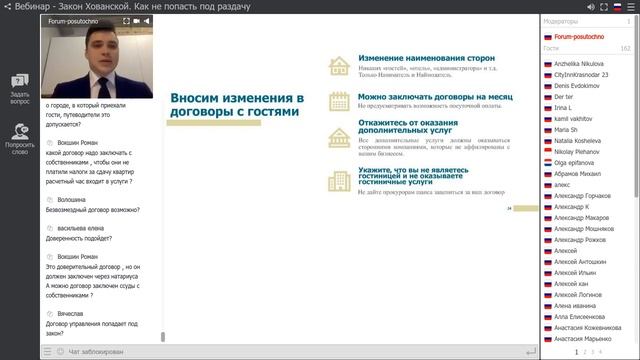Select participant Анастасия Марьенко

point(582,339)
